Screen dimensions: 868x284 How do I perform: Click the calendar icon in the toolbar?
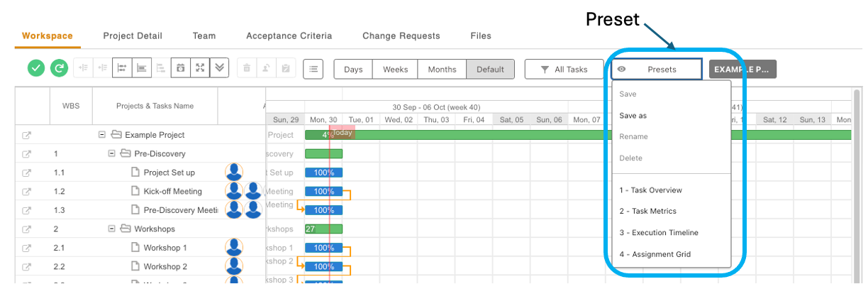[x=181, y=68]
